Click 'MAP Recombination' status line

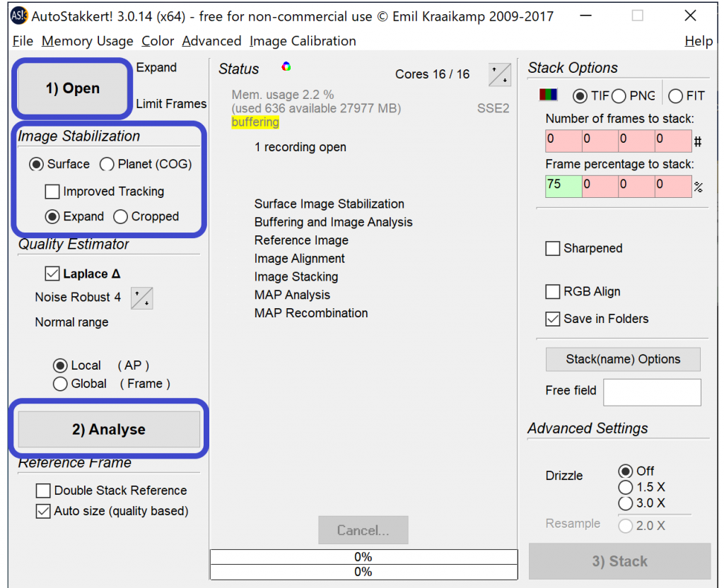tap(311, 313)
